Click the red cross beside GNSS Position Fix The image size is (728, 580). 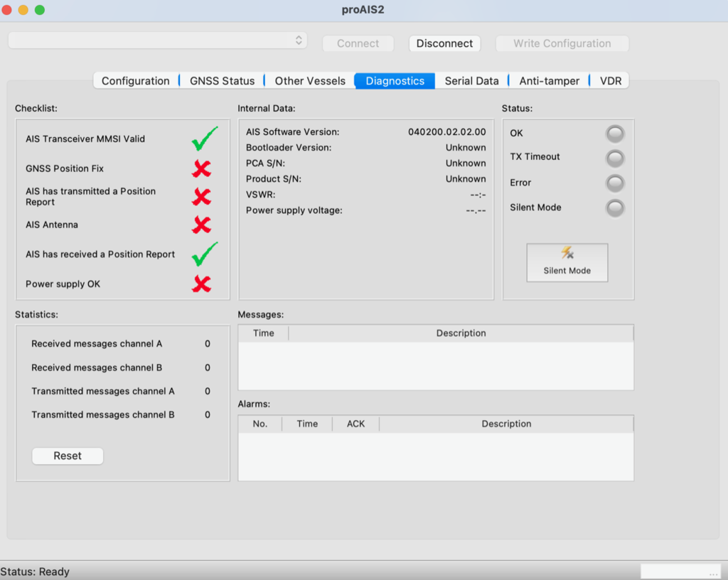201,168
